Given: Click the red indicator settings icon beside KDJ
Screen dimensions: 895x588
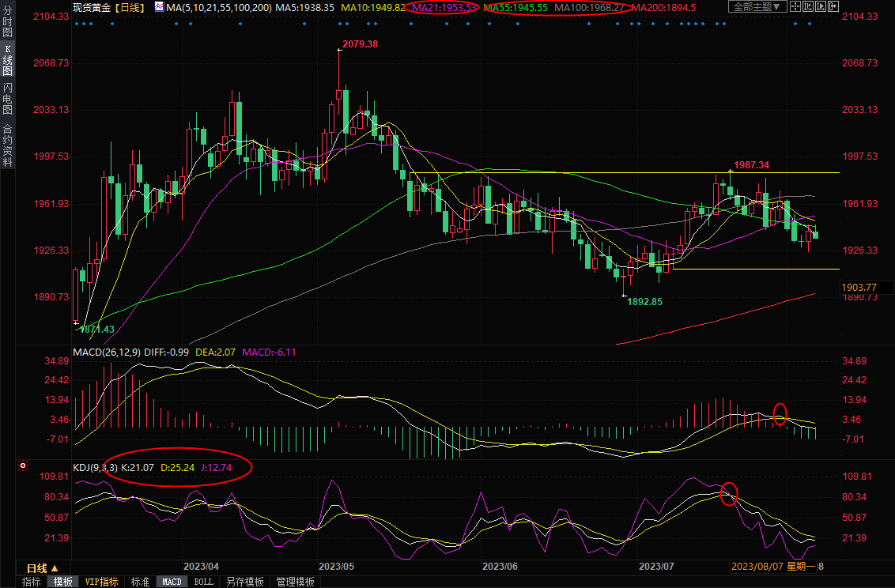Looking at the screenshot, I should click(23, 466).
